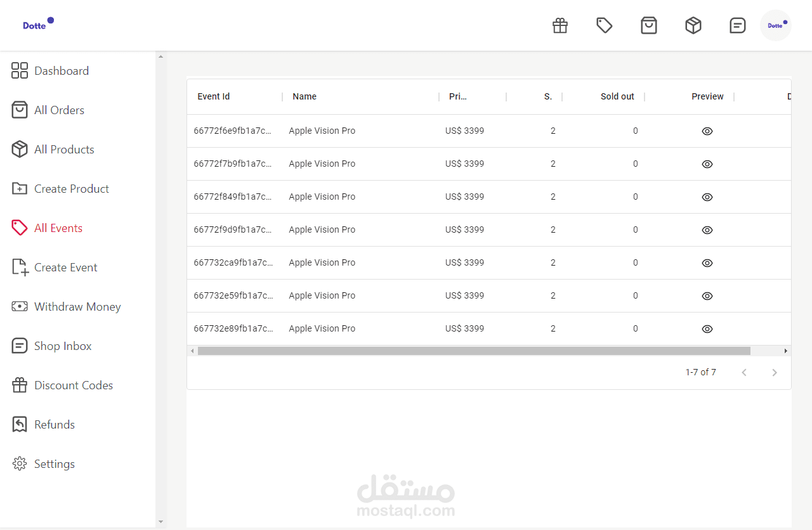Screen dimensions: 812x530
Task: Click sidebar scrollbar up arrow
Action: pyautogui.click(x=160, y=56)
